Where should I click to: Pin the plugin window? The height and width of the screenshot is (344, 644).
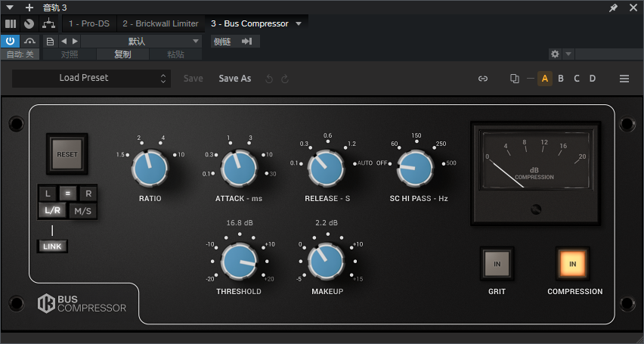(x=613, y=8)
